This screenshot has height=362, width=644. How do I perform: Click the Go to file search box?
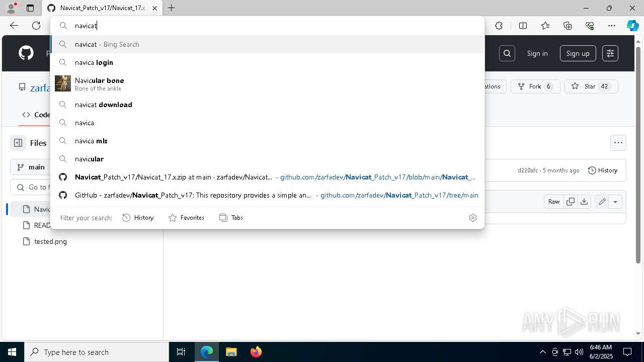click(x=30, y=187)
